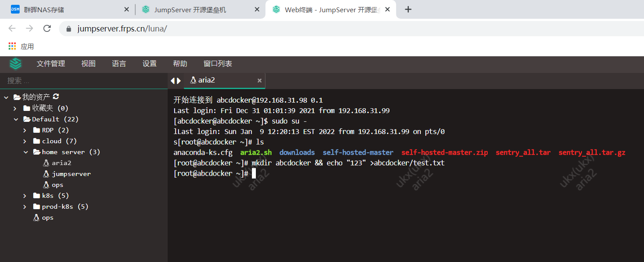Collapse the 我的资产 root node
This screenshot has width=644, height=262.
coord(6,97)
